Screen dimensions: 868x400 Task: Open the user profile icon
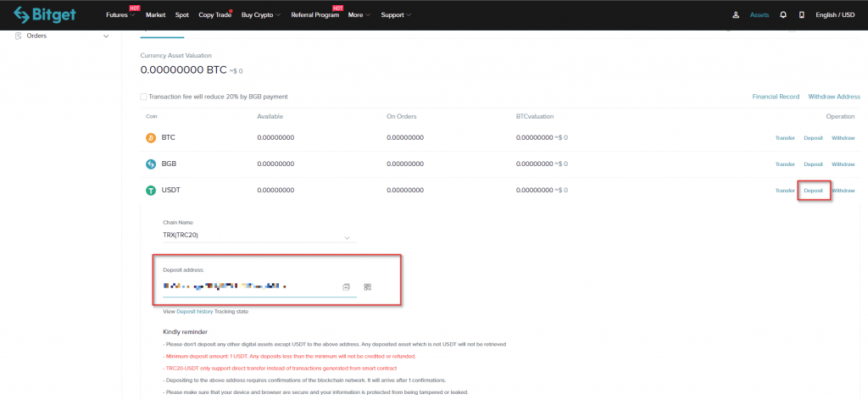pos(736,15)
